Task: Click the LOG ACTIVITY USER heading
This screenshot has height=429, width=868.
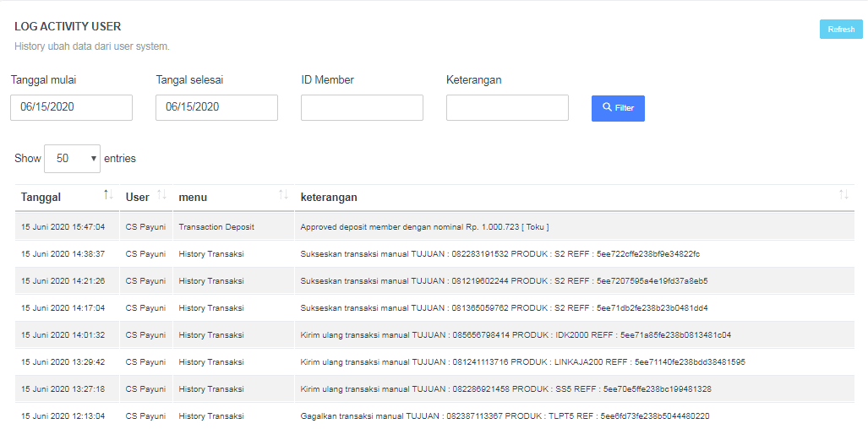Action: coord(68,26)
